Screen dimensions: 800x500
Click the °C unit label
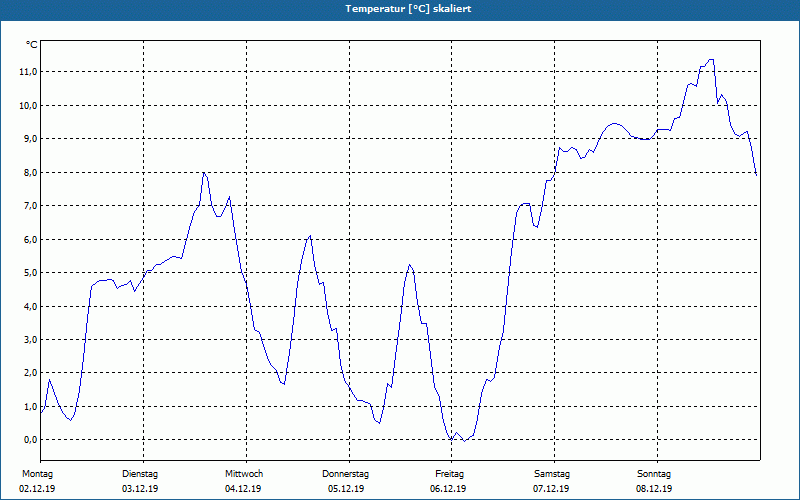point(31,45)
